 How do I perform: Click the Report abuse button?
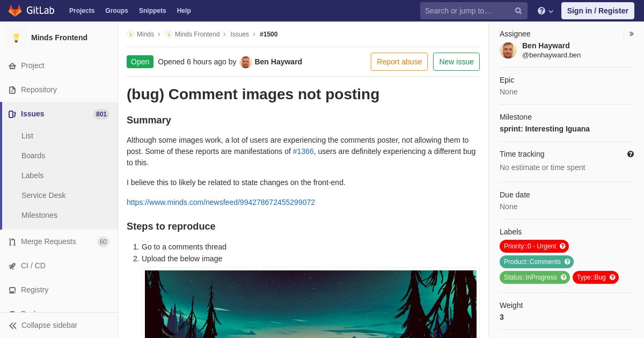pyautogui.click(x=399, y=62)
